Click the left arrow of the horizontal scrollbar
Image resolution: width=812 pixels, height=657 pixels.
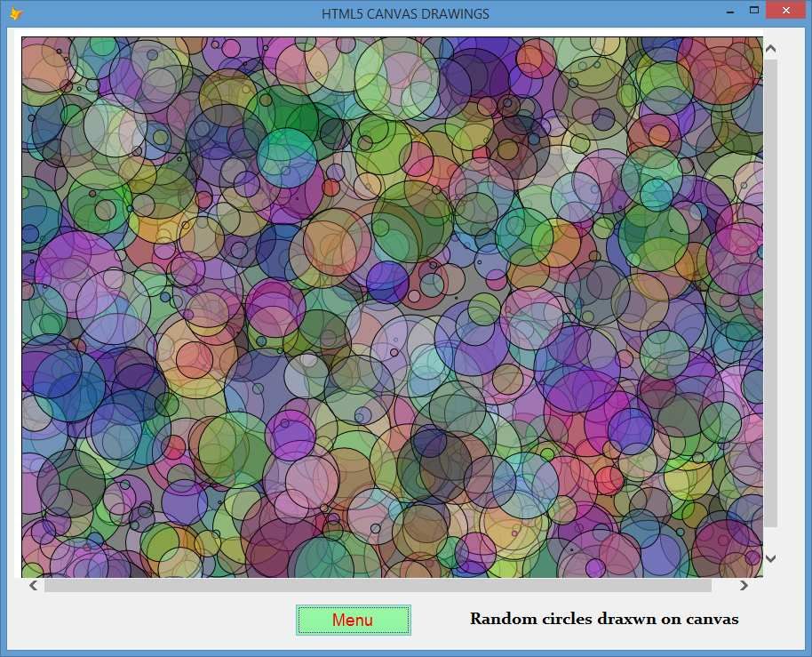pyautogui.click(x=32, y=585)
